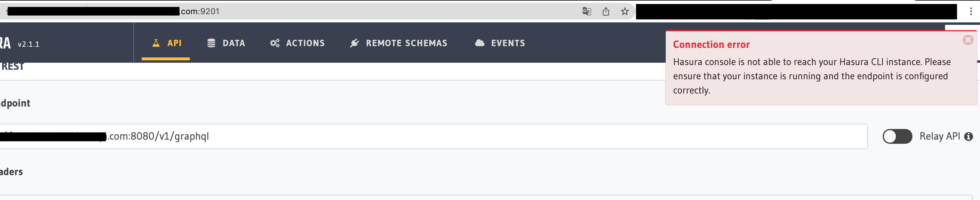
Task: Click the database icon next to DATA
Action: click(212, 43)
